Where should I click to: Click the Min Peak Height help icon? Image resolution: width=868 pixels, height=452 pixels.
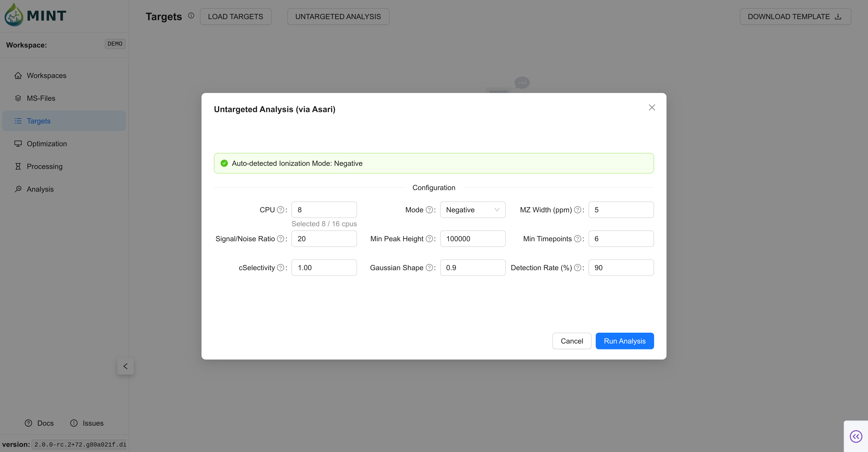coord(429,239)
